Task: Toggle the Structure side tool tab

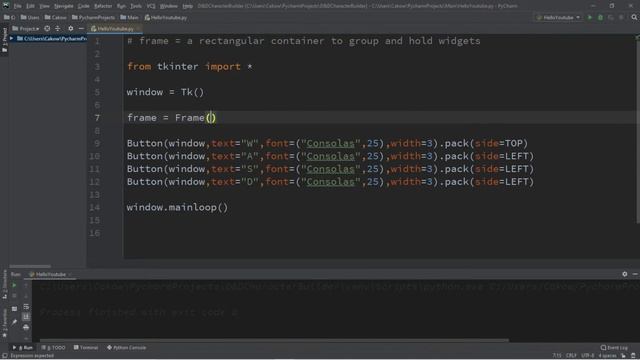Action: [x=4, y=284]
